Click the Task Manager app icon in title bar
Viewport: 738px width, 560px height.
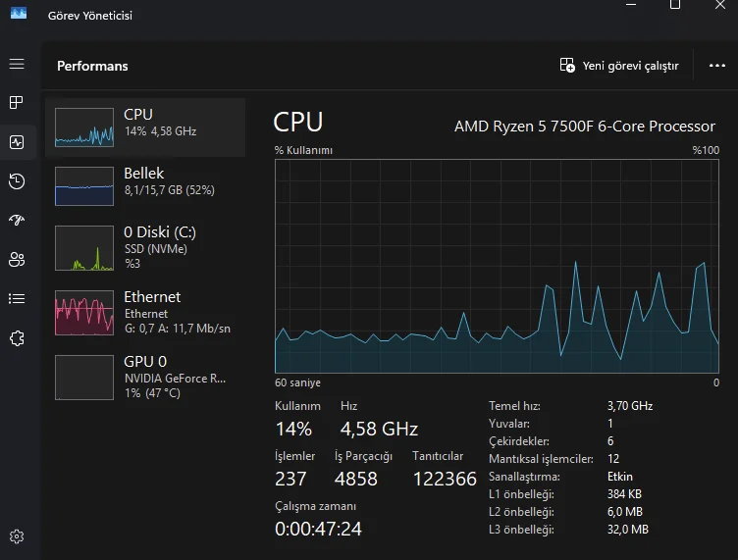[19, 14]
